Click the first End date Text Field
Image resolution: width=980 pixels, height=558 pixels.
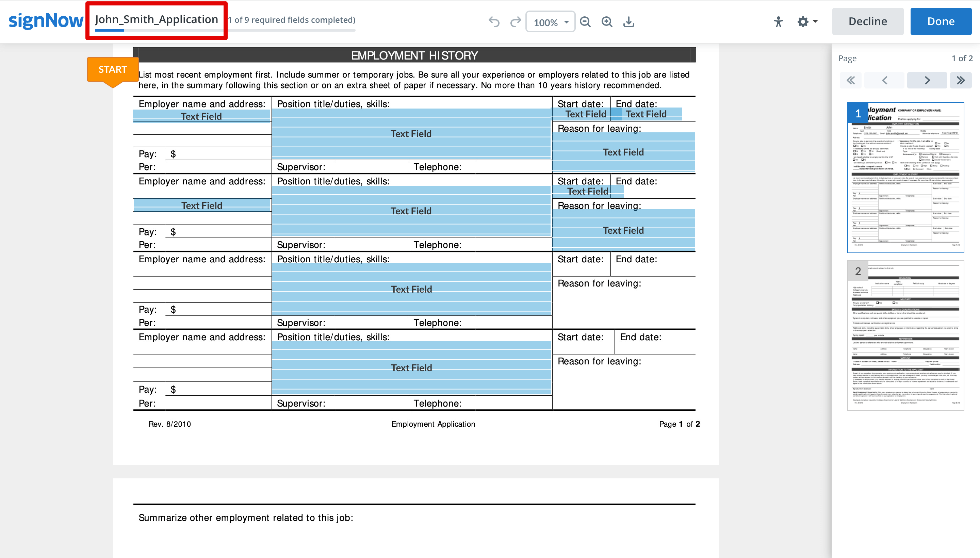[x=646, y=114]
